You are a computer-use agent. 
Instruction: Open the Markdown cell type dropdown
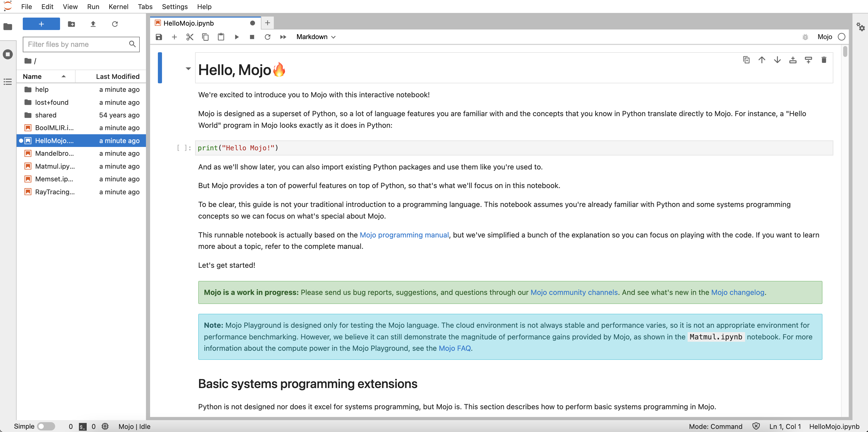click(316, 37)
